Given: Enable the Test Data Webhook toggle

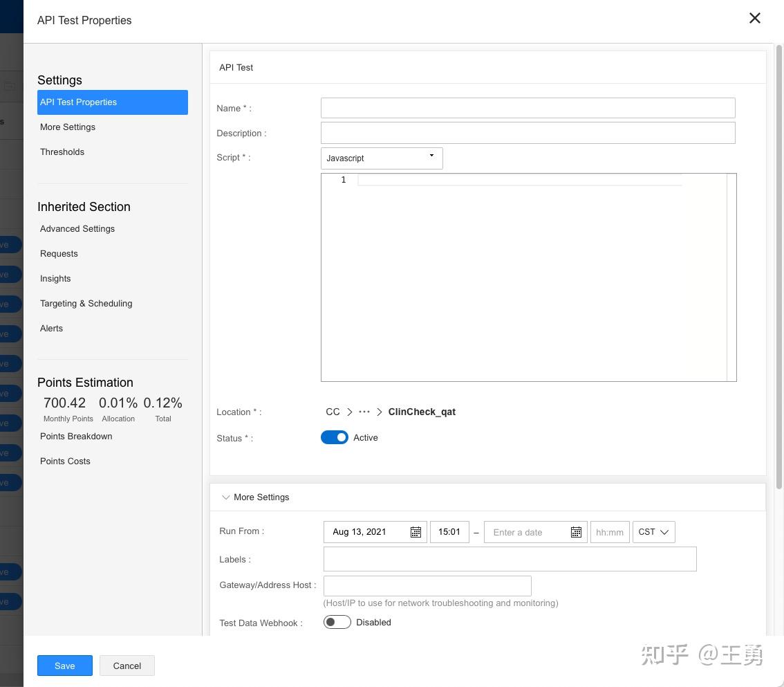Looking at the screenshot, I should (x=337, y=621).
